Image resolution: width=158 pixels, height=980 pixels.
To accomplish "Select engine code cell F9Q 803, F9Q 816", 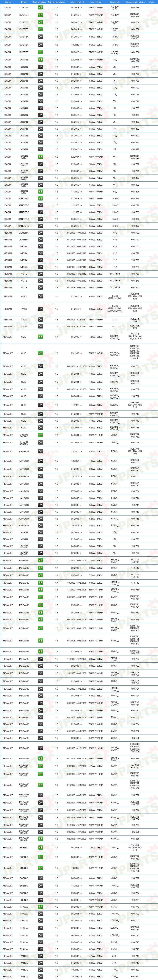I will (135, 748).
